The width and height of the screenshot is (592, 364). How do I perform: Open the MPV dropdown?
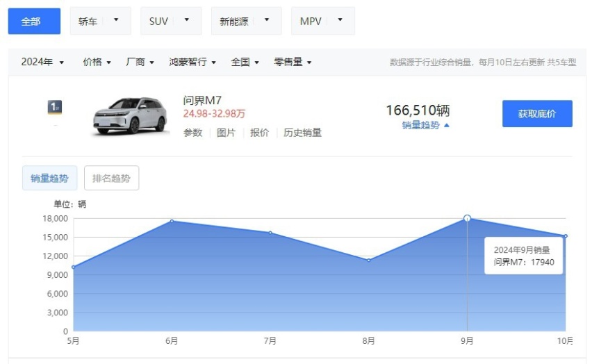(323, 21)
